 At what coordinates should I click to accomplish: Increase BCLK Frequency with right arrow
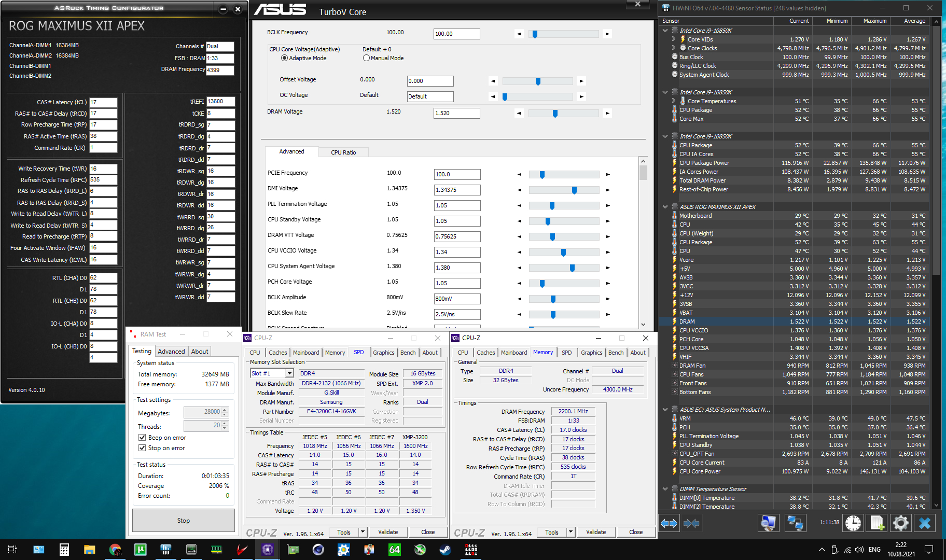[607, 34]
